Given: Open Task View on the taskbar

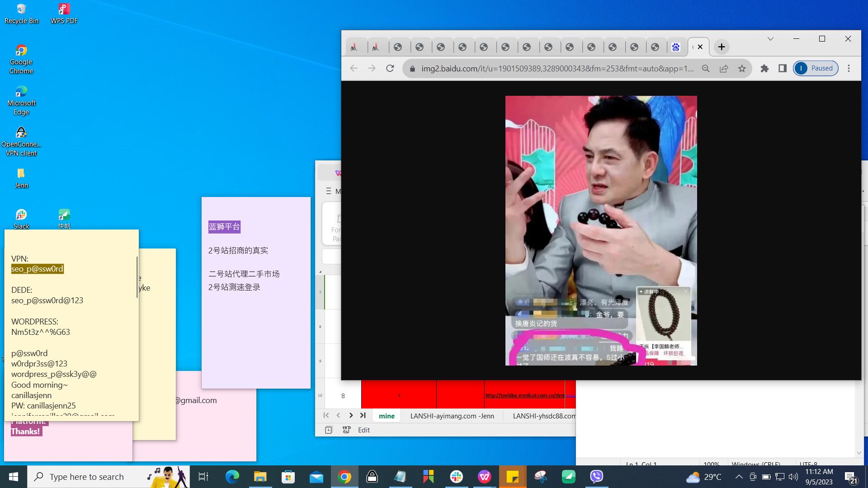Looking at the screenshot, I should tap(203, 477).
